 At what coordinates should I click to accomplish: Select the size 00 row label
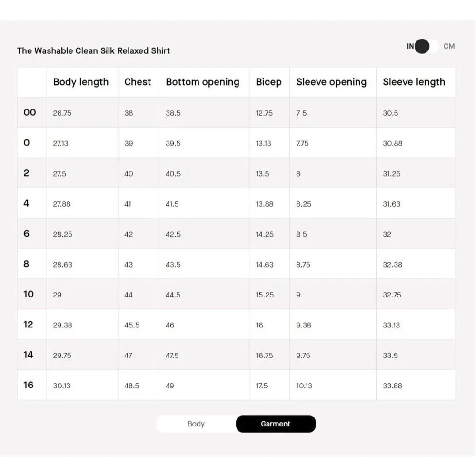pyautogui.click(x=30, y=112)
